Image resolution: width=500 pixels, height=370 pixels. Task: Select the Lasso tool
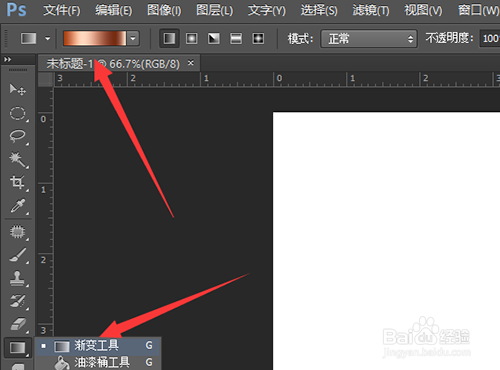pos(17,136)
